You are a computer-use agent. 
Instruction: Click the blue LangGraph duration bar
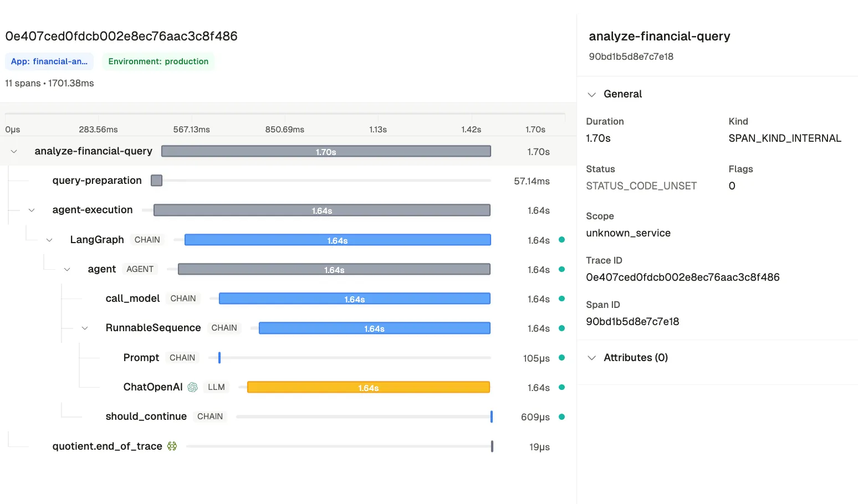(338, 240)
